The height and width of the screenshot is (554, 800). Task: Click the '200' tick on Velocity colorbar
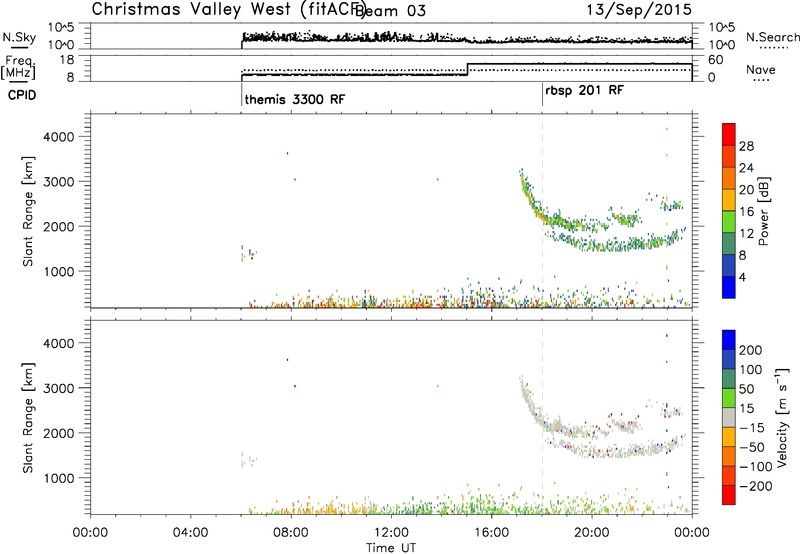(751, 350)
